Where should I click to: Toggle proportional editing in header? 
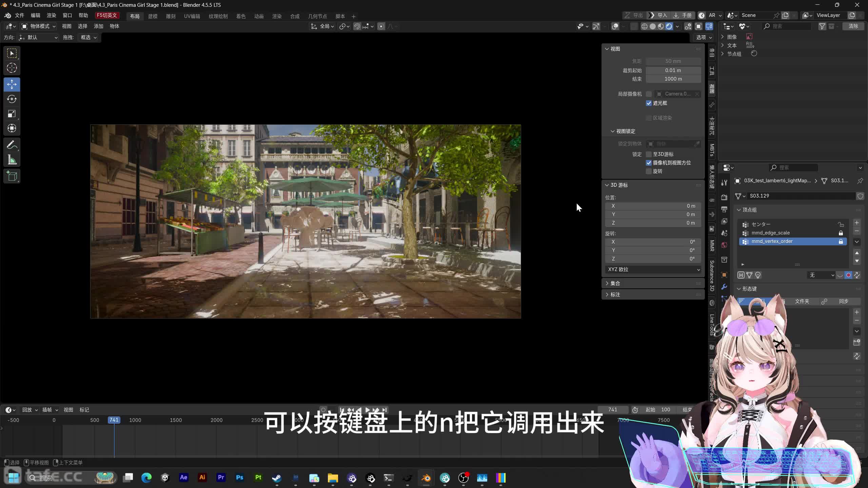[x=381, y=26]
